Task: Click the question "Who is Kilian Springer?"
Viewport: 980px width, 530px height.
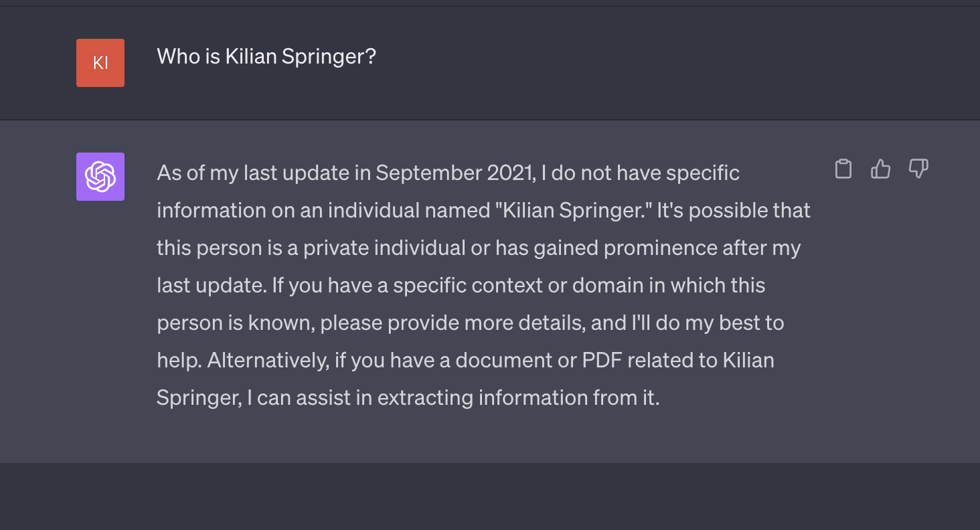Action: click(x=266, y=57)
